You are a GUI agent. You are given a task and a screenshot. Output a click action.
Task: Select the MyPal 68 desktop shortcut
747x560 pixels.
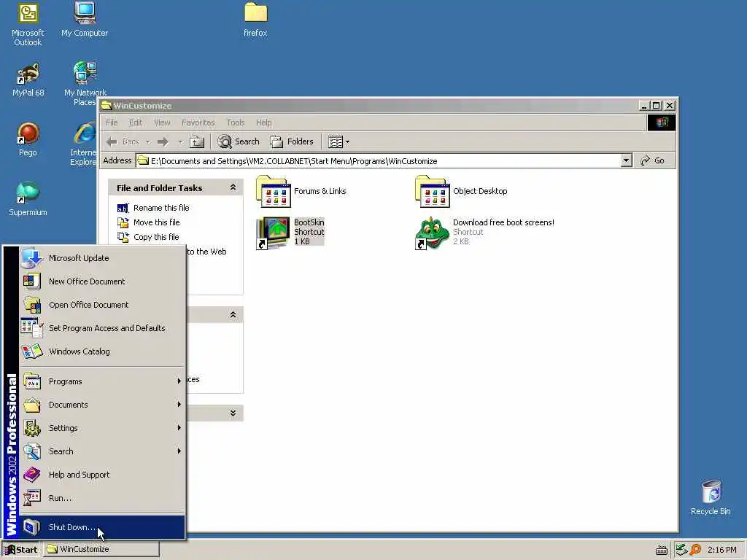(28, 79)
